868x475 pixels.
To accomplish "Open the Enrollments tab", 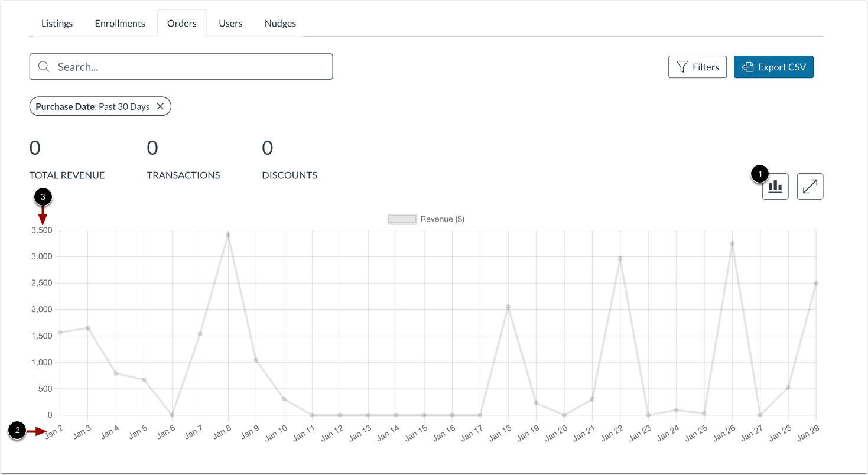I will 120,24.
